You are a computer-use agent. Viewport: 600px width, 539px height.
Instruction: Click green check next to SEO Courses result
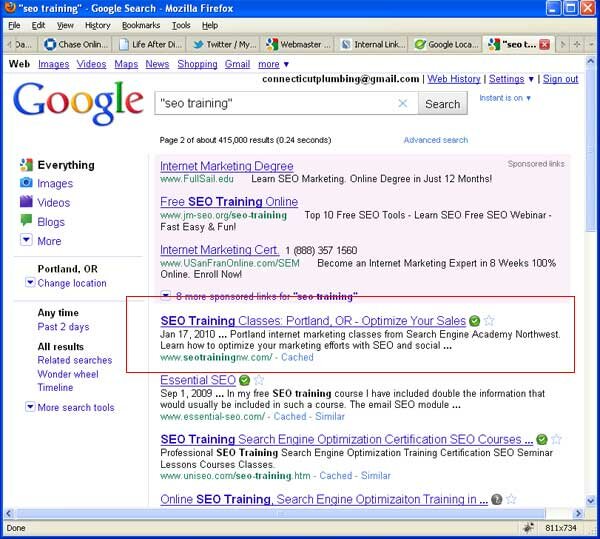click(541, 440)
